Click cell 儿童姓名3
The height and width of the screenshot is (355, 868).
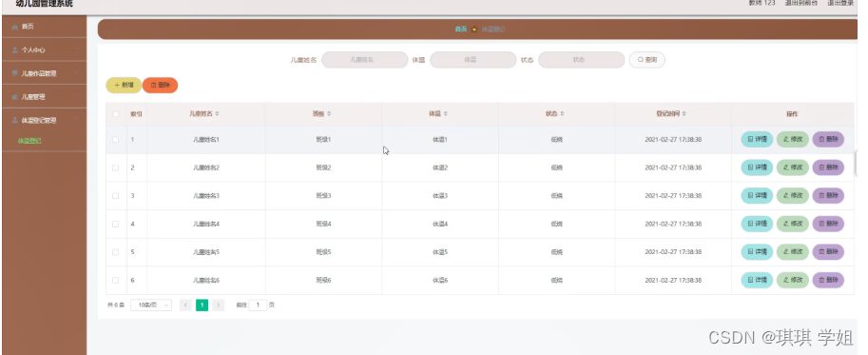206,195
